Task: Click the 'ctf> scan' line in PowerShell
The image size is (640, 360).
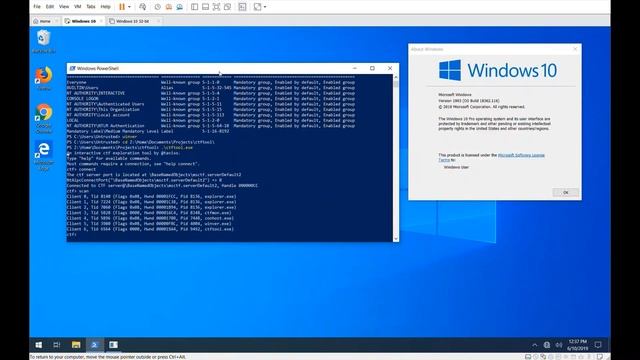Action: point(78,191)
